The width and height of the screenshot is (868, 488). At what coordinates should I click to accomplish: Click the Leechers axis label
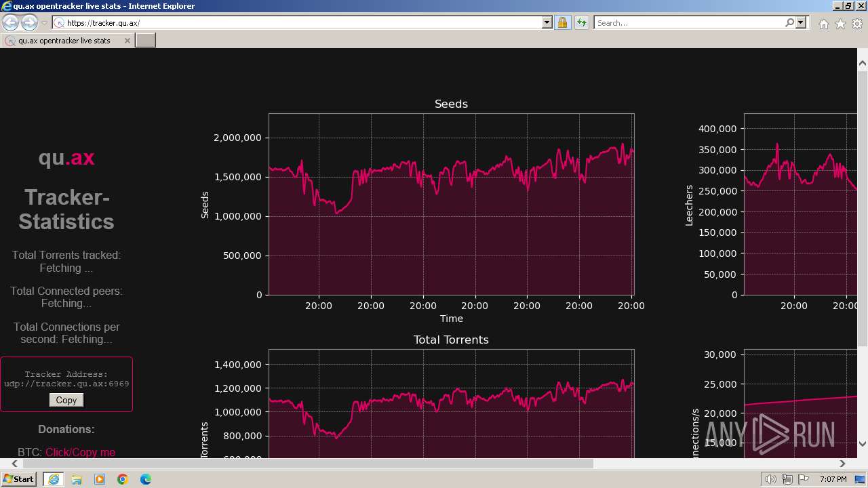click(689, 205)
